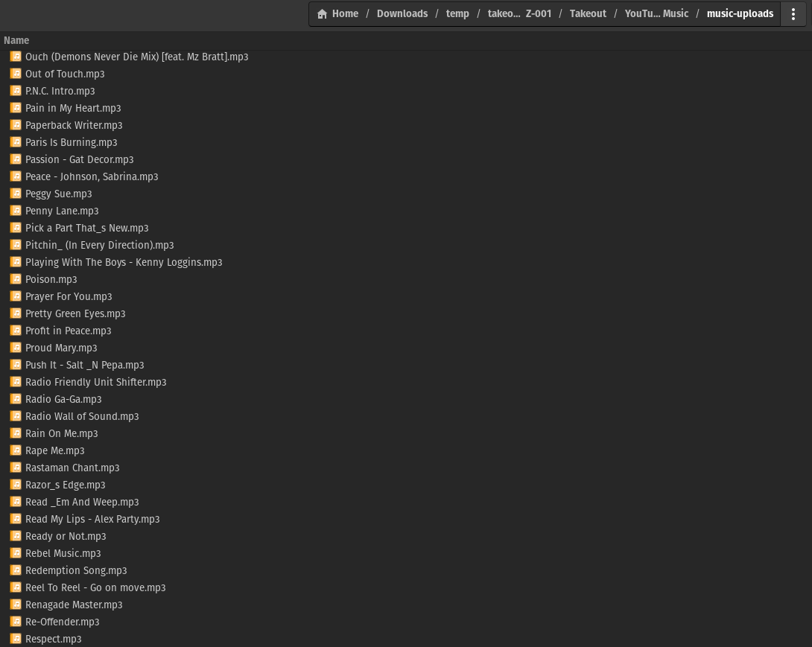Click the music icon next to Redemption Song.mp3
812x647 pixels.
click(x=16, y=570)
